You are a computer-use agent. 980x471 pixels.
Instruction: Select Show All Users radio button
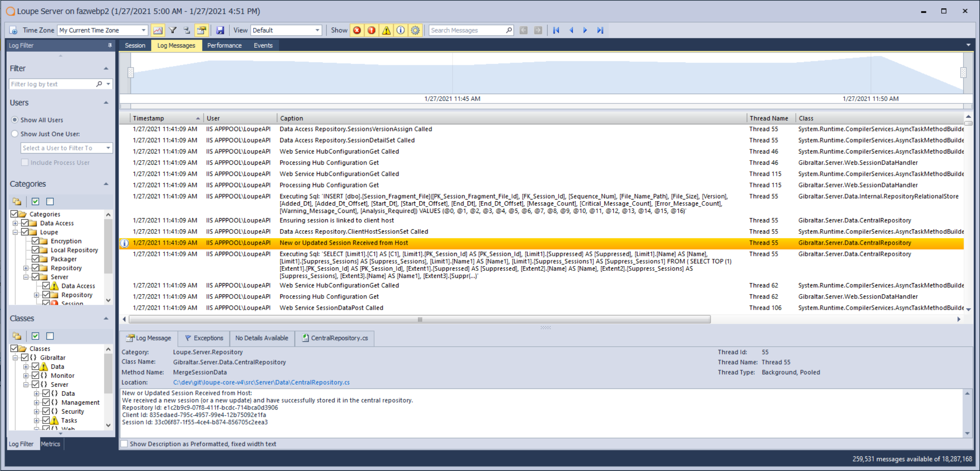click(x=15, y=120)
